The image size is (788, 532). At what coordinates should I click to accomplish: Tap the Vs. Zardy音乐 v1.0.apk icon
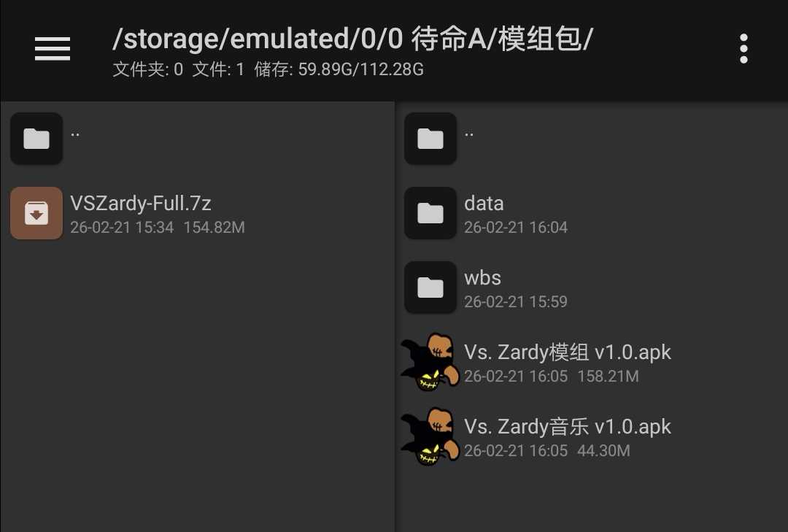coord(430,437)
